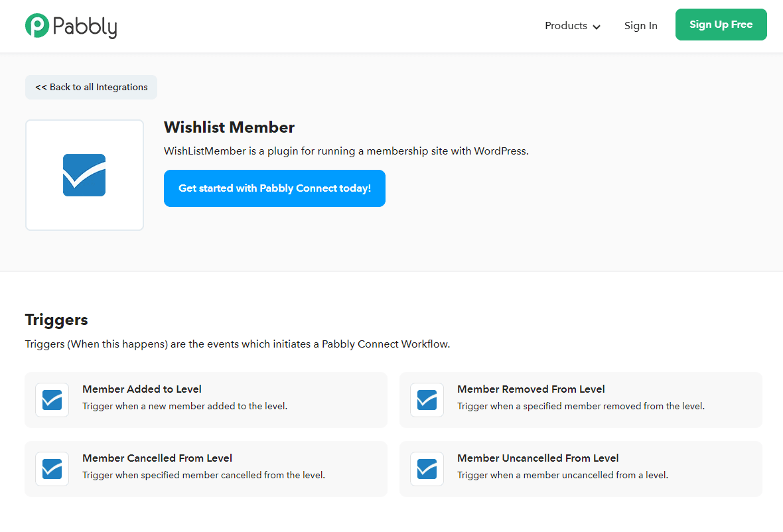
Task: Click the Products chevron arrow
Action: tap(597, 27)
